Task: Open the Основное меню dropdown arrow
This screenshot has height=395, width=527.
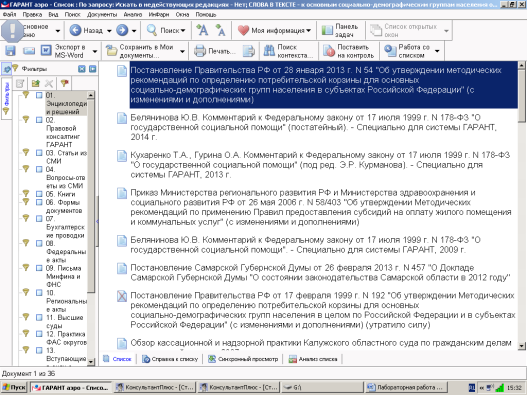Action: (58, 31)
